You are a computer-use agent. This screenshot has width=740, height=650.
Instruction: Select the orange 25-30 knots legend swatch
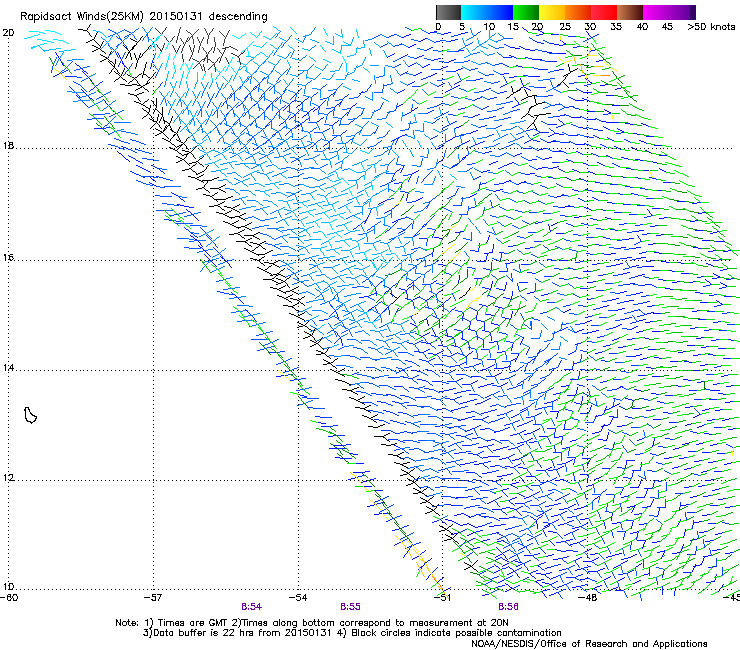tap(578, 12)
